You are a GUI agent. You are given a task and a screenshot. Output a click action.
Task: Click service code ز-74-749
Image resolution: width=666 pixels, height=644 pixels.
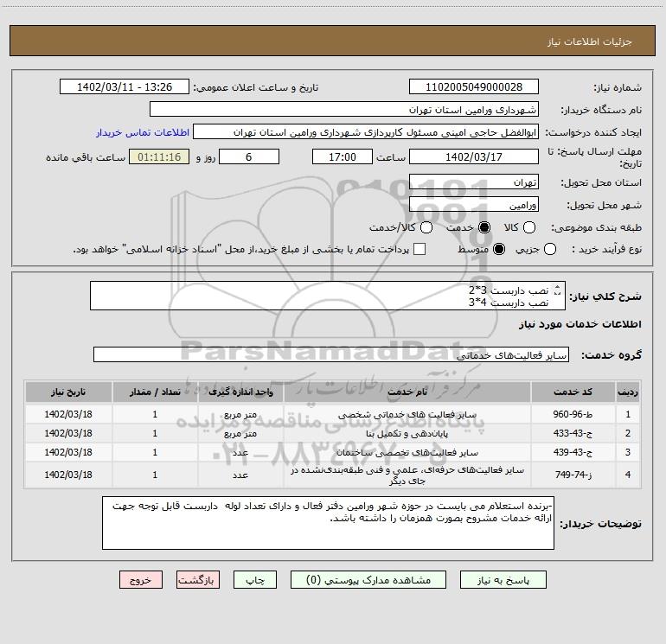click(573, 475)
